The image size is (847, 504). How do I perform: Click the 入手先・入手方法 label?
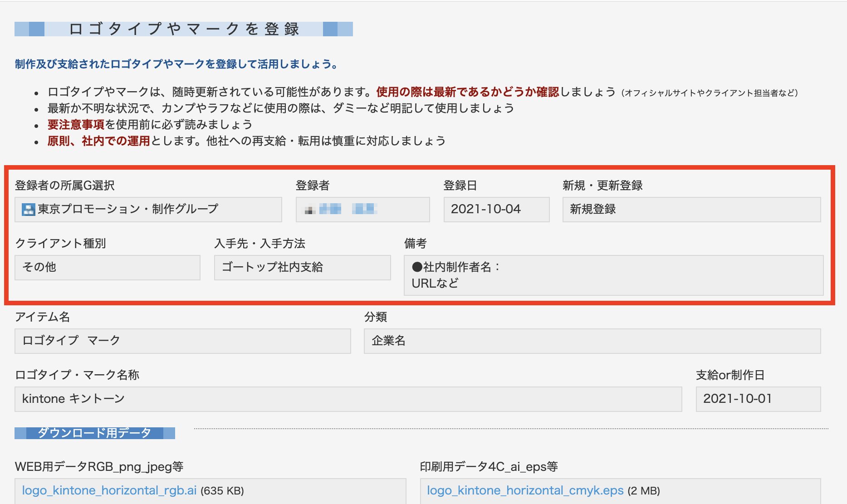pyautogui.click(x=259, y=244)
